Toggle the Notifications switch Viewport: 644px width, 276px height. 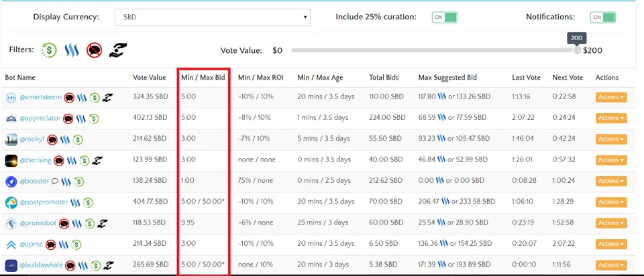(x=602, y=17)
